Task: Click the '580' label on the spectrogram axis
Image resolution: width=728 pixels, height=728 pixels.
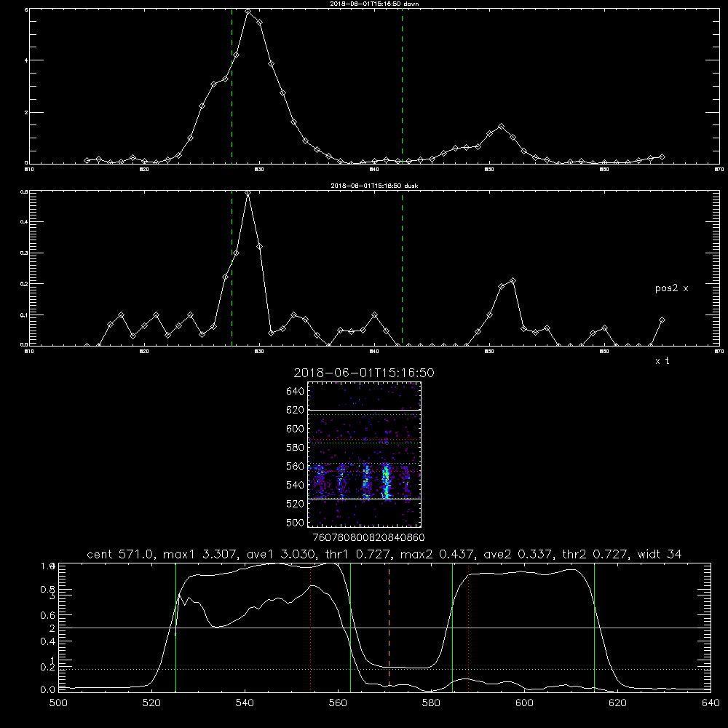Action: (x=296, y=448)
